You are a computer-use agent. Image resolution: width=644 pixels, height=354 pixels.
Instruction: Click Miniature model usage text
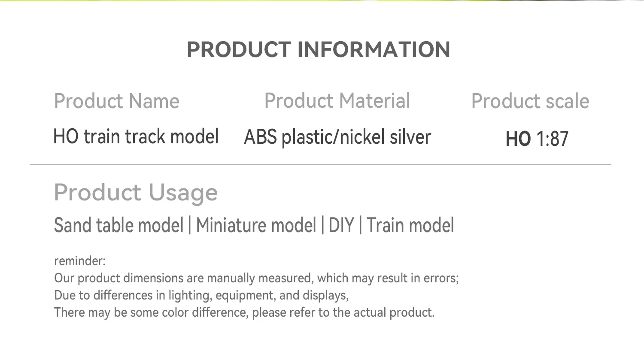click(x=256, y=225)
